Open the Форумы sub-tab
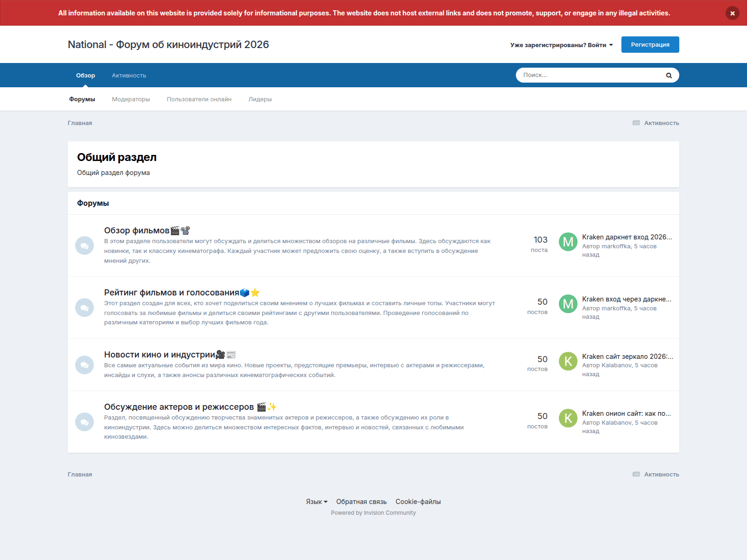The image size is (747, 560). [82, 99]
